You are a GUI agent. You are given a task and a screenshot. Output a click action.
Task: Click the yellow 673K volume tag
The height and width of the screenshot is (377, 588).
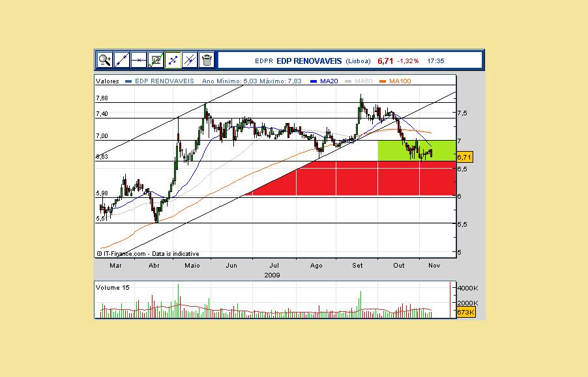tap(466, 313)
